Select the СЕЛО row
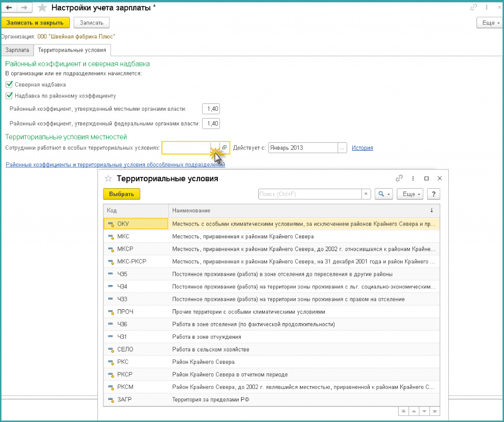This screenshot has height=422, width=504. tap(272, 349)
